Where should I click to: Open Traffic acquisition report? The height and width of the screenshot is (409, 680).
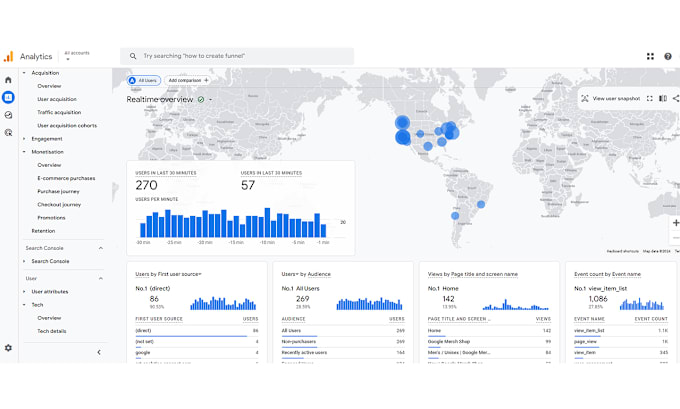[x=59, y=112]
